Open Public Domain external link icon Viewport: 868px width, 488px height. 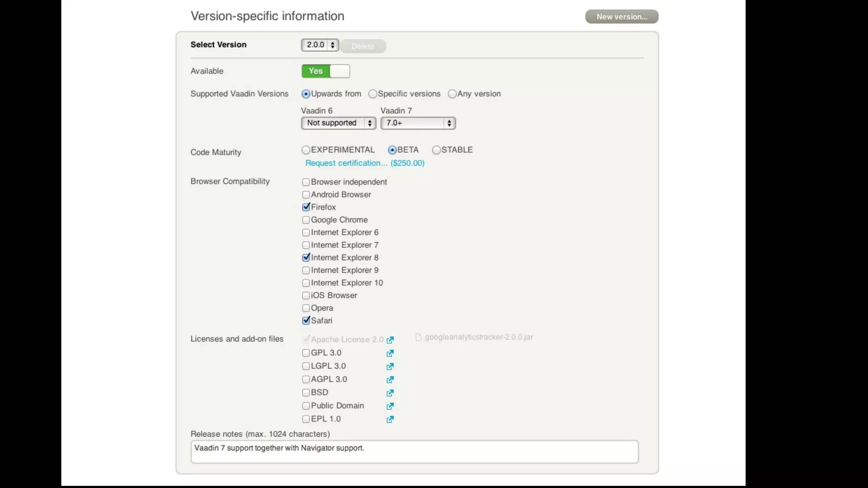(x=390, y=406)
